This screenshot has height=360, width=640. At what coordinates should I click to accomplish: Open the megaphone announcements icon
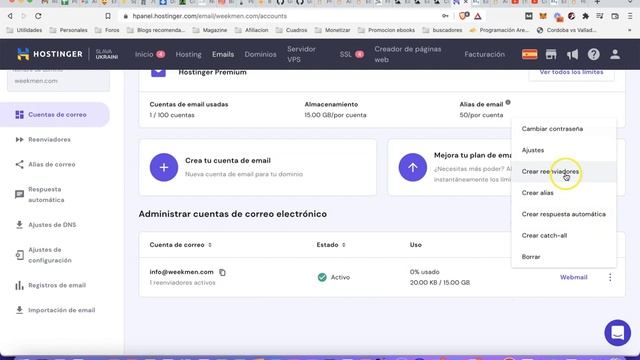click(x=572, y=54)
